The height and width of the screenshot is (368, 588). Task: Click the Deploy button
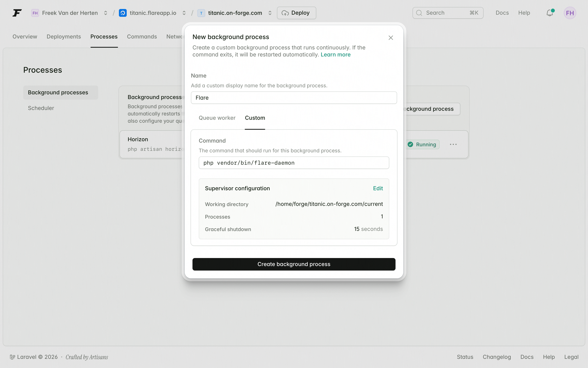click(x=296, y=13)
